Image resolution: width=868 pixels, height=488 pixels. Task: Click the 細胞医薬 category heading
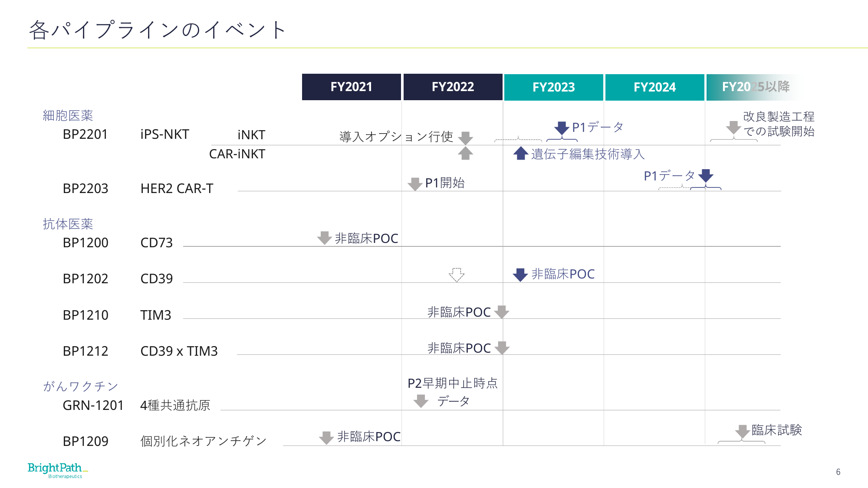tap(68, 115)
